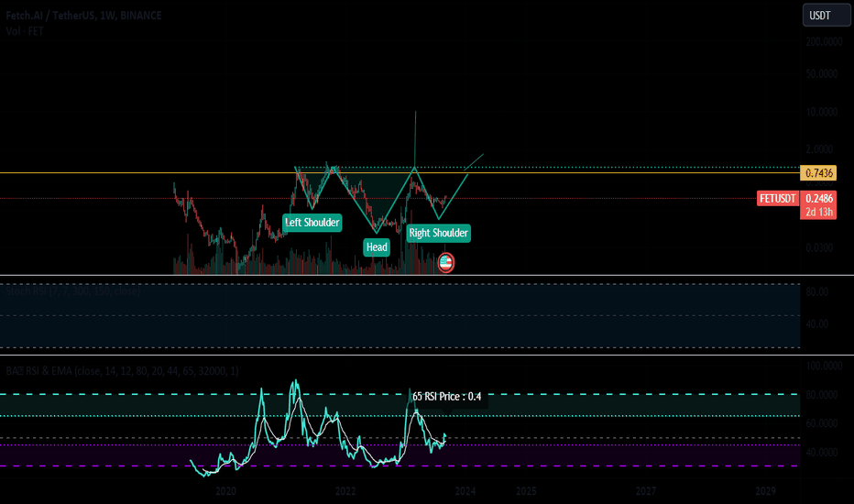Click the Stoch RSI indicator legend
Viewport: 854px width, 504px height.
coord(73,291)
